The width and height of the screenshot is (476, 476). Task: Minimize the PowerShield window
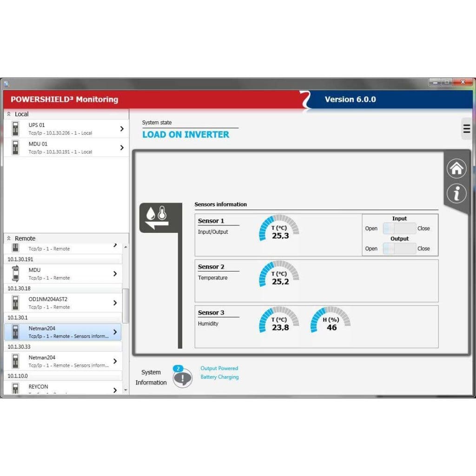[435, 82]
